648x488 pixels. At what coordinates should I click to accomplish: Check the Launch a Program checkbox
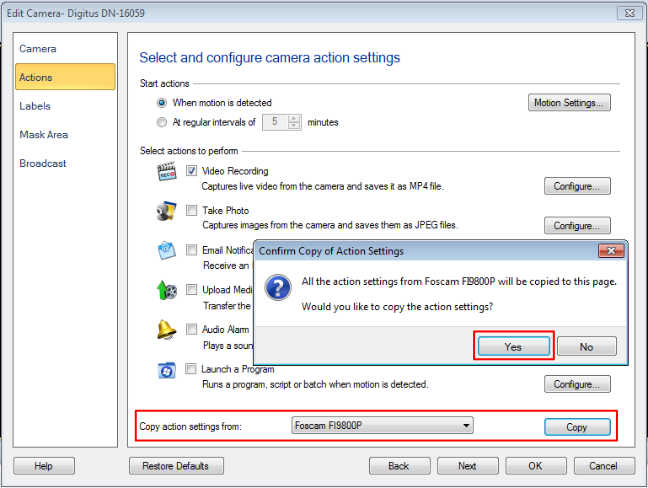(192, 369)
